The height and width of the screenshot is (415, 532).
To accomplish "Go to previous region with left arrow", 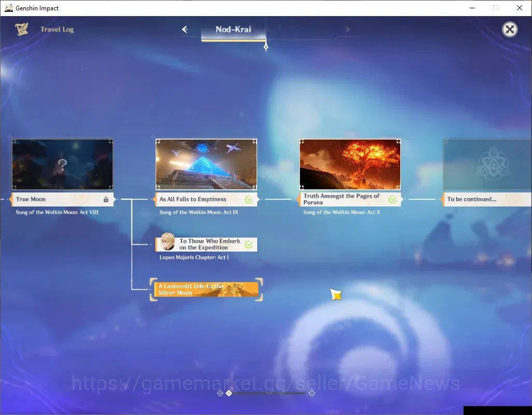I will tap(185, 30).
